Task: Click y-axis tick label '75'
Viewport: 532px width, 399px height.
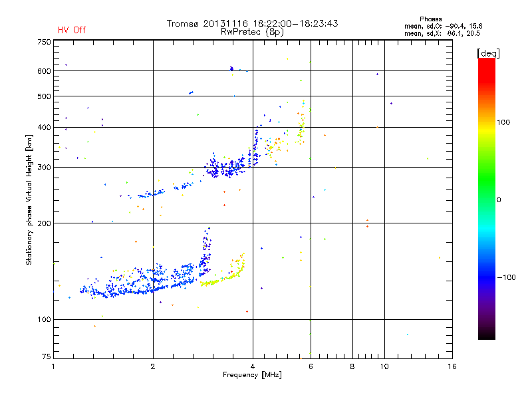Action: [47, 356]
